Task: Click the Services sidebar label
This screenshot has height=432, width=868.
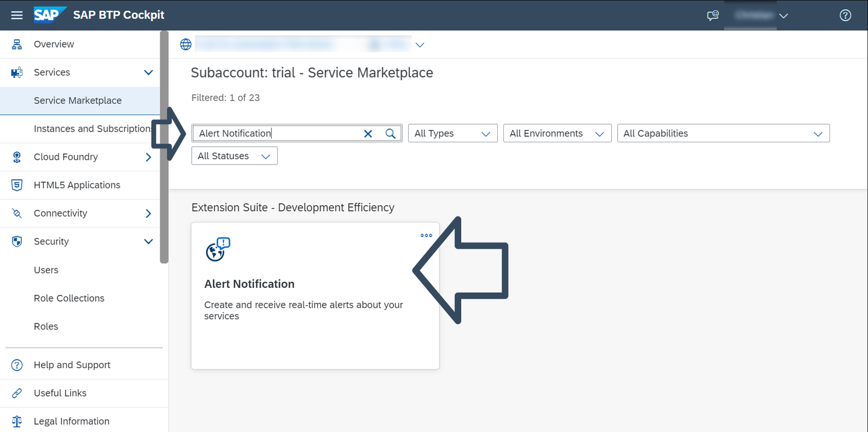Action: coord(52,72)
